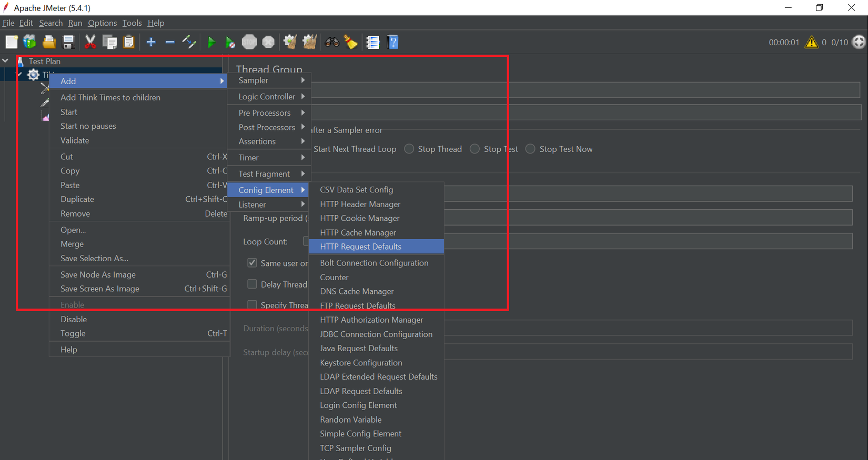This screenshot has height=460, width=868.
Task: Click the Toggle element toolbar icon
Action: point(189,42)
